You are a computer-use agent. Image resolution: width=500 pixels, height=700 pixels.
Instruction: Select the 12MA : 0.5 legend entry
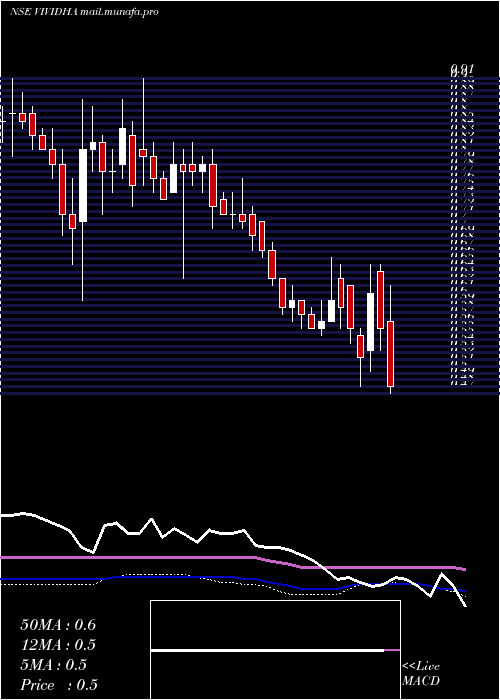[58, 645]
